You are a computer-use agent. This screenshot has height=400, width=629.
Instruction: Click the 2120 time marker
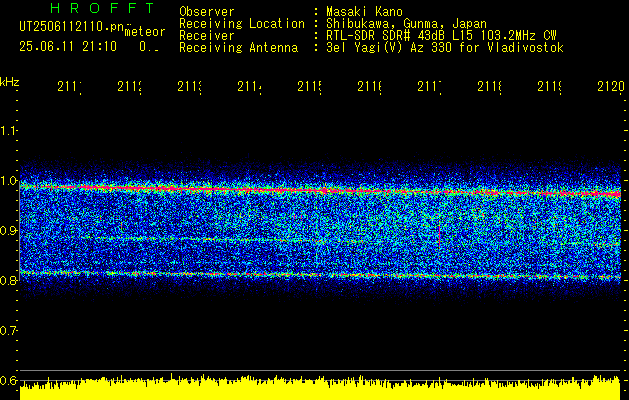[611, 86]
